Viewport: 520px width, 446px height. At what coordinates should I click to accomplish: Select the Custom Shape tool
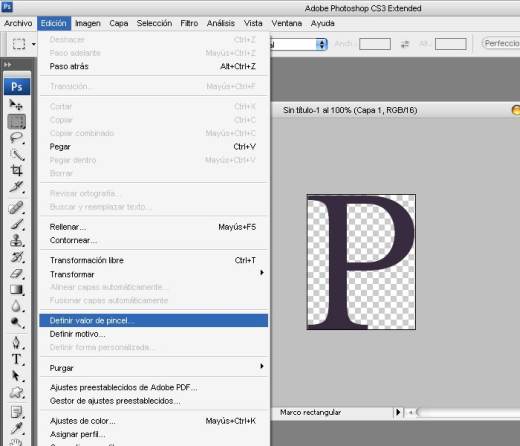[17, 392]
